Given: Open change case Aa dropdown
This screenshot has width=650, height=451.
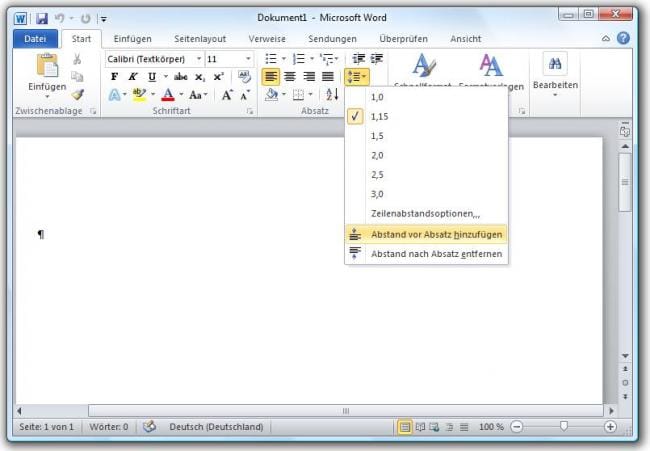Looking at the screenshot, I should tap(198, 95).
